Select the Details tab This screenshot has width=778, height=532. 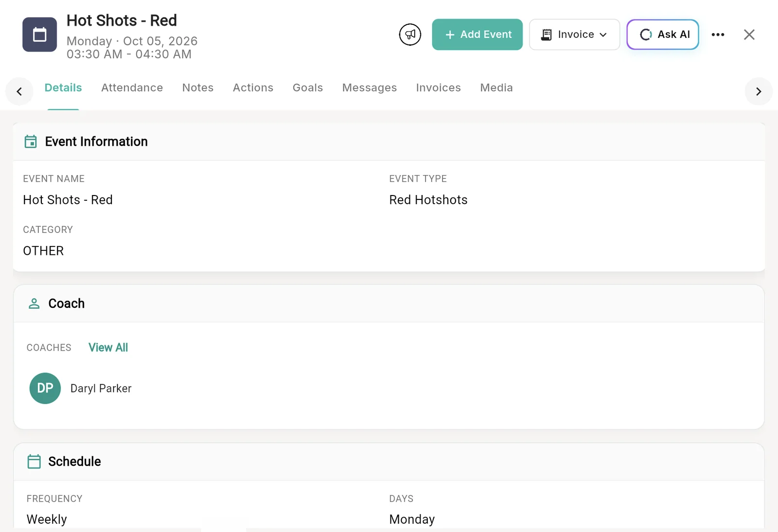click(x=63, y=88)
